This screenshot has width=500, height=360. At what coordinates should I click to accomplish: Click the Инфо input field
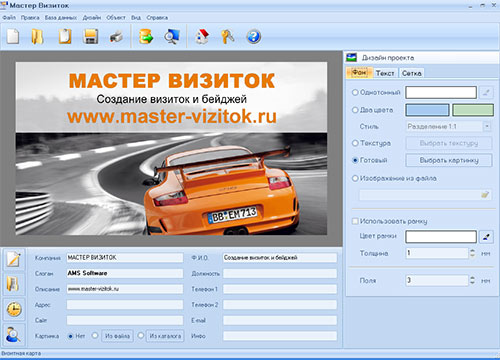[x=280, y=336]
